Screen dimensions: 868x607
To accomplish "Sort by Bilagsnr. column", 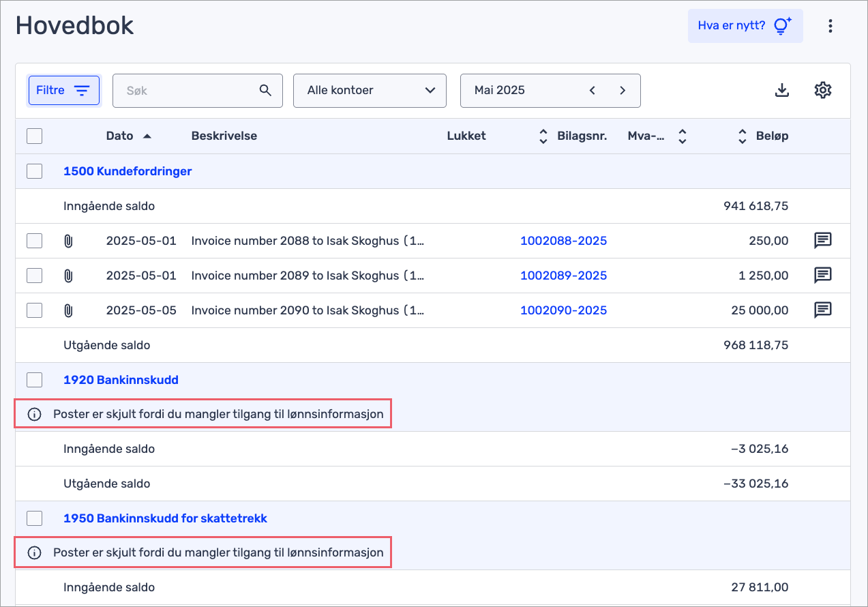I will point(573,136).
